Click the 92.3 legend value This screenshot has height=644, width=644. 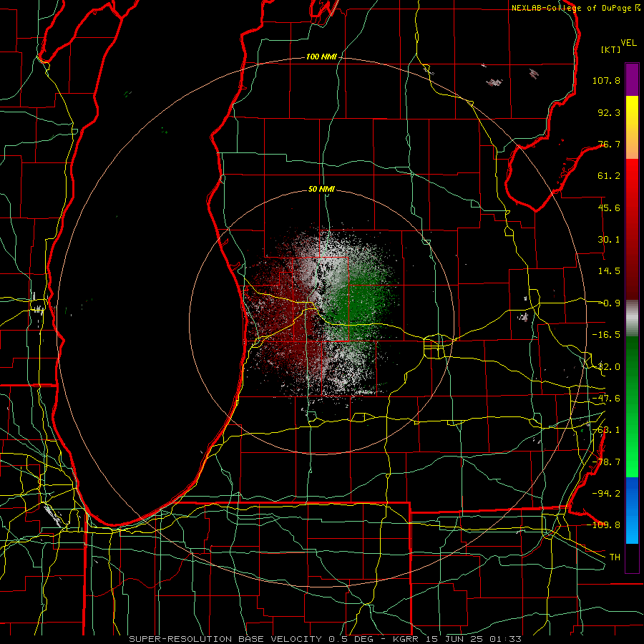coord(609,112)
